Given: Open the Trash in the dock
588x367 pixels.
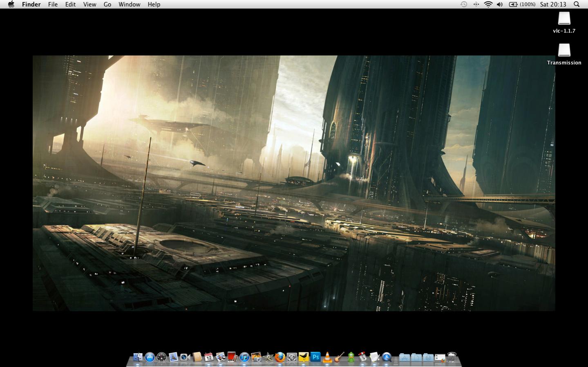Looking at the screenshot, I should (x=452, y=357).
